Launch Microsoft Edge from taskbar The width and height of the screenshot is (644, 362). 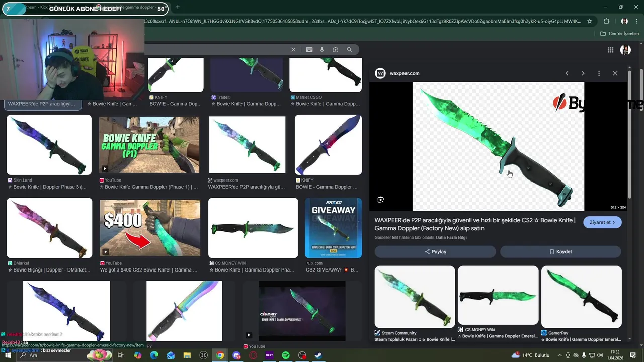pos(154,355)
